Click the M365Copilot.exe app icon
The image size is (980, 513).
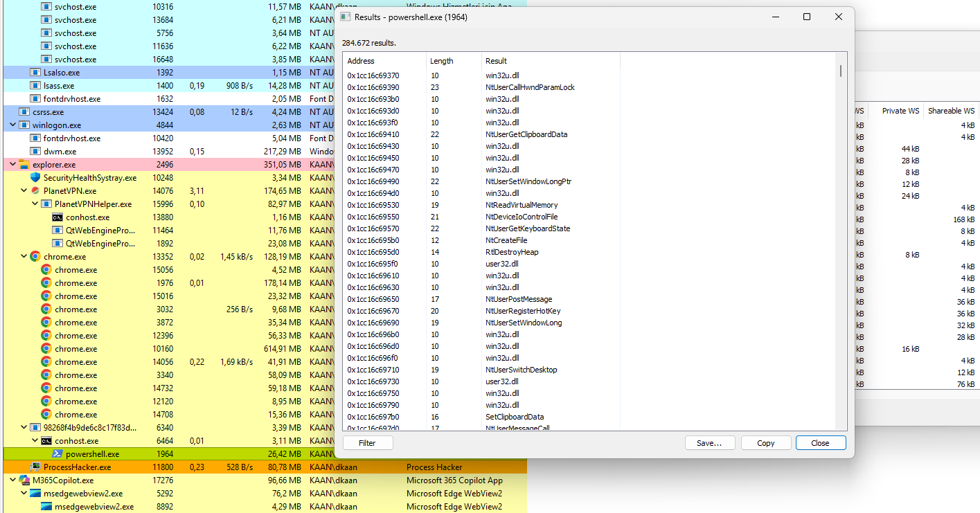pos(24,480)
